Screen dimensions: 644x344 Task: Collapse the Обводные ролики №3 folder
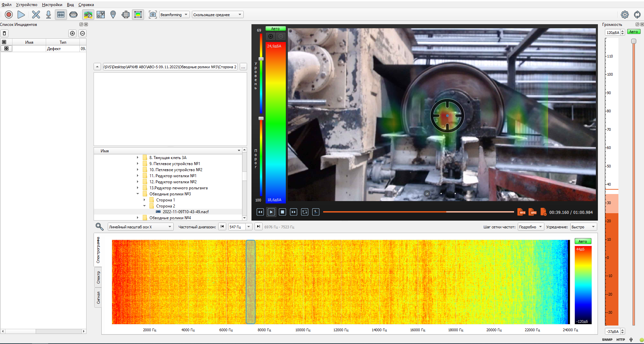coord(138,194)
